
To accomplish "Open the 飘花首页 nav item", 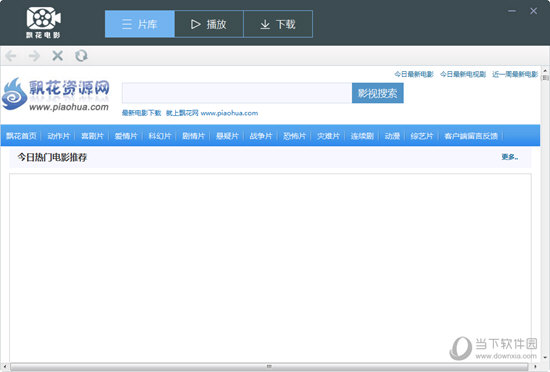I will tap(21, 136).
